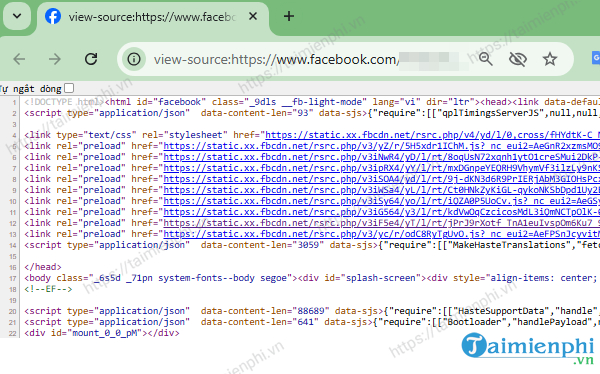
Task: Open the odC8RyTgUvO.js preload link
Action: [x=382, y=234]
